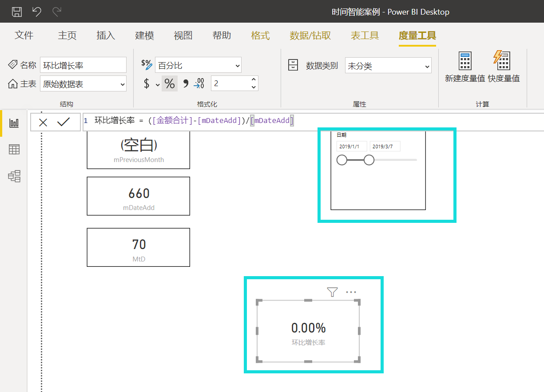Viewport: 544px width, 392px height.
Task: Click the format $% paintbrush icon
Action: (x=147, y=64)
